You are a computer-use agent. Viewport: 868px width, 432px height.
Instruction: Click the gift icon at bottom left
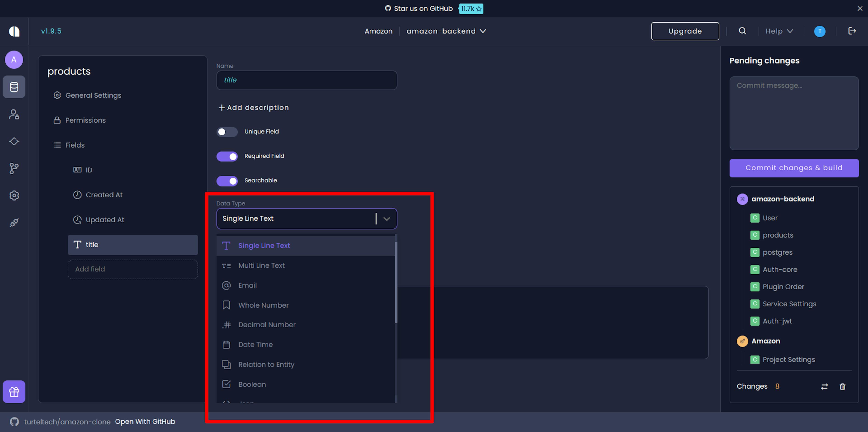click(14, 392)
